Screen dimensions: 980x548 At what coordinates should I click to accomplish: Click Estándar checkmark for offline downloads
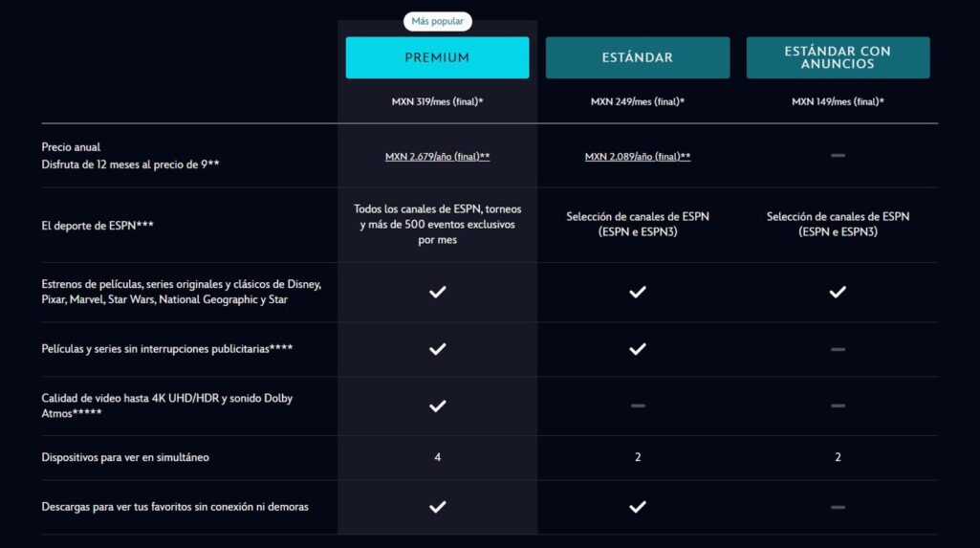[638, 506]
